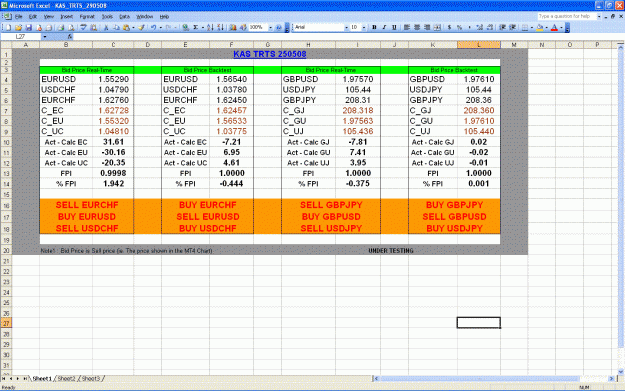Launch the Chart Wizard
Image resolution: width=625 pixels, height=391 pixels.
pos(232,28)
